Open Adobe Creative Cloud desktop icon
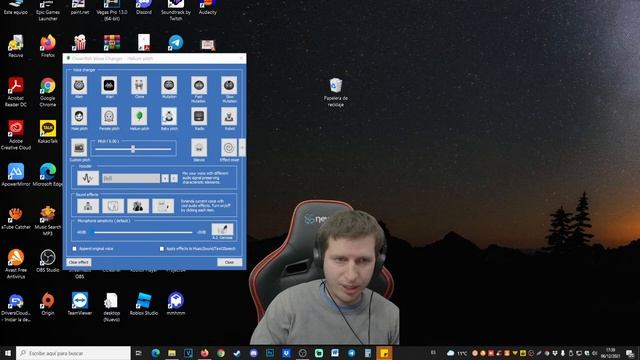The image size is (640, 360). (x=16, y=135)
